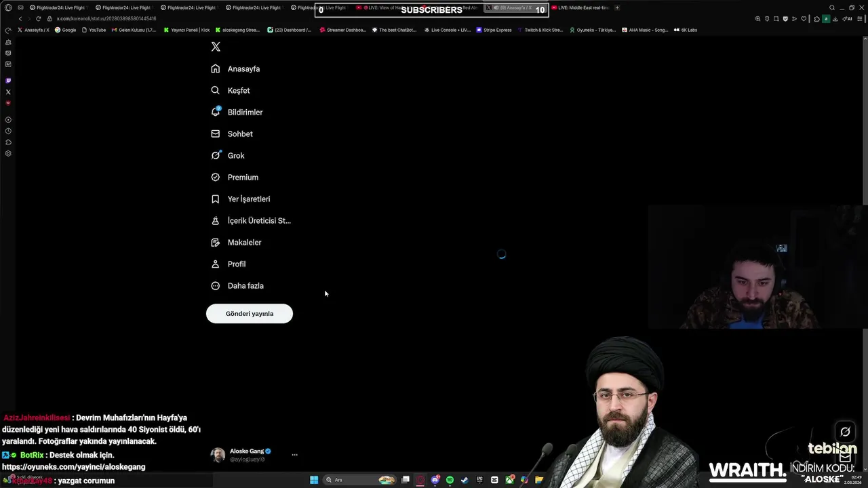Image resolution: width=868 pixels, height=488 pixels.
Task: Open AHA Music bookmark
Action: [645, 30]
